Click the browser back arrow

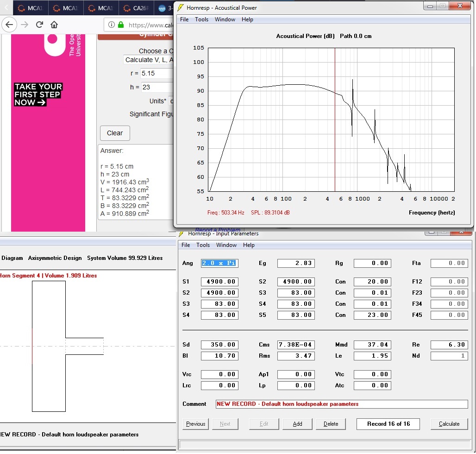(9, 25)
